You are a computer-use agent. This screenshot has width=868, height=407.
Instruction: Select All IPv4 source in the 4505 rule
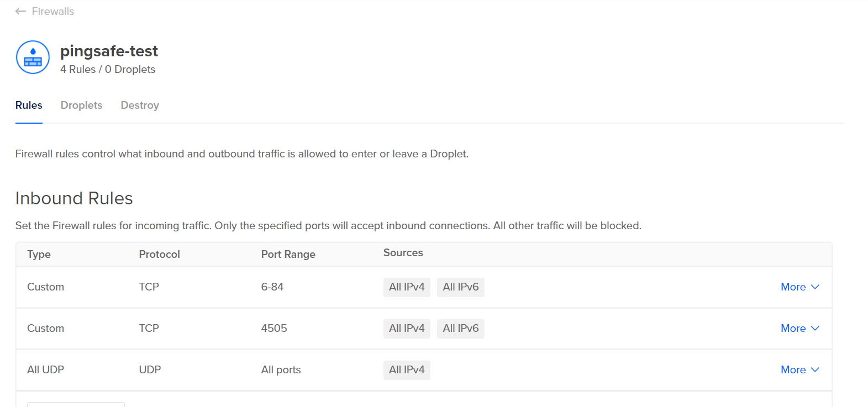tap(407, 329)
